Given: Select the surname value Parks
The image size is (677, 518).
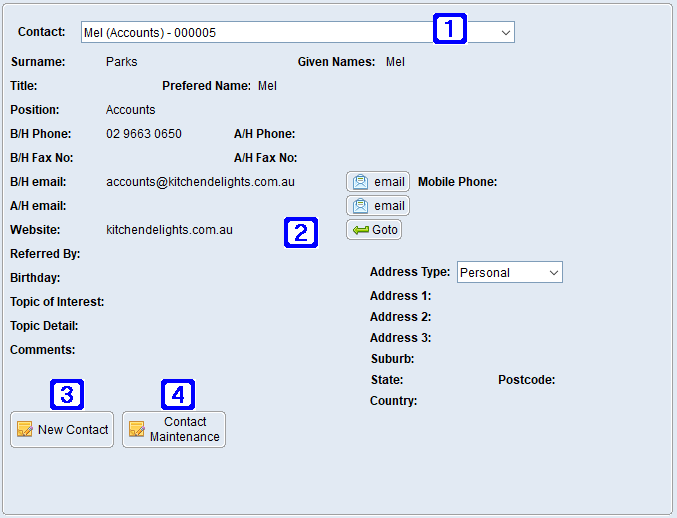Looking at the screenshot, I should click(x=121, y=62).
